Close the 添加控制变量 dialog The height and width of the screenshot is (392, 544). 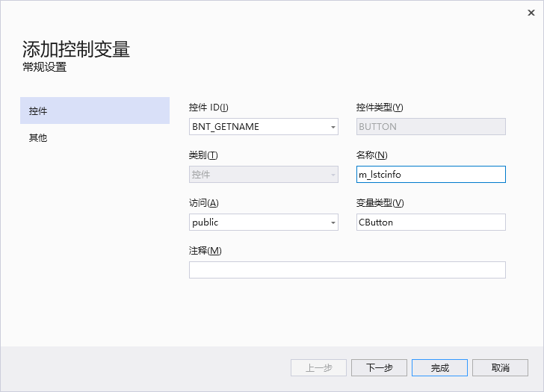tap(531, 13)
